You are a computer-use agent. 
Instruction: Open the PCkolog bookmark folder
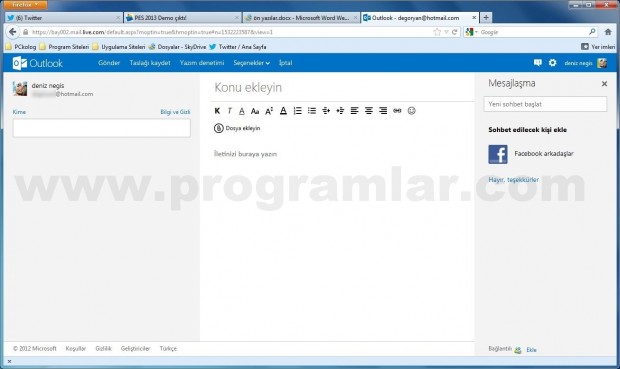click(x=21, y=47)
